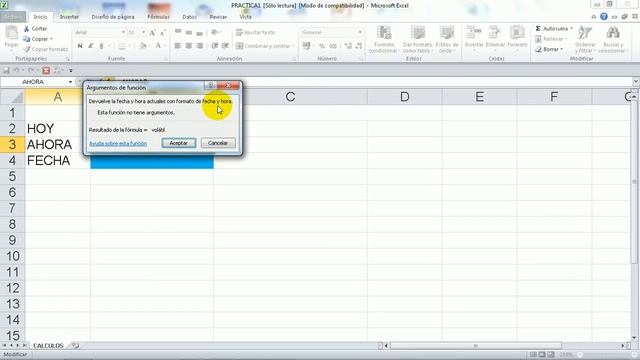Switch to the Fórmulas tab
This screenshot has height=360, width=640.
[x=158, y=17]
